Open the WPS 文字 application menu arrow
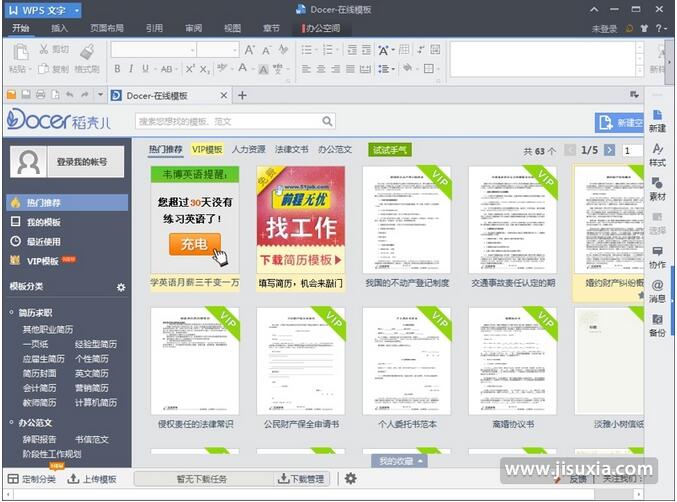The height and width of the screenshot is (502, 677). pyautogui.click(x=76, y=10)
